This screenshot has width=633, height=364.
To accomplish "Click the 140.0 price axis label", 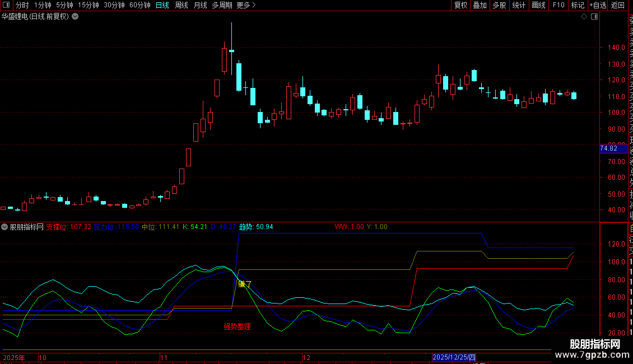I will pos(616,47).
